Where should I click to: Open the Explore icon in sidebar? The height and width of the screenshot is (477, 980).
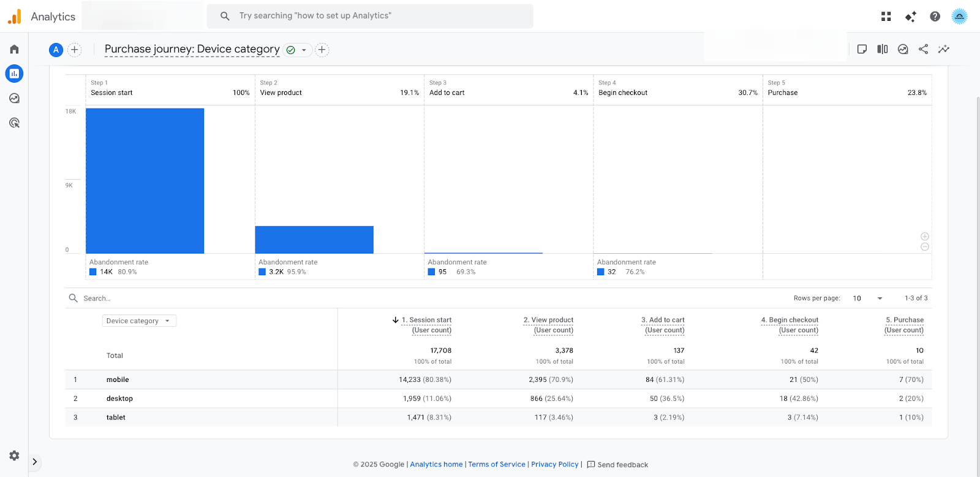14,98
